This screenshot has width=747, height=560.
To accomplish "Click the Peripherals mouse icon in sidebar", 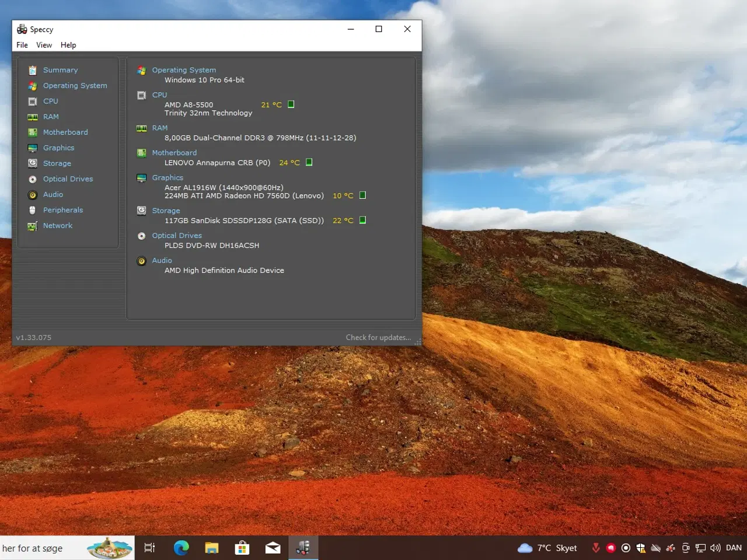I will [x=33, y=210].
